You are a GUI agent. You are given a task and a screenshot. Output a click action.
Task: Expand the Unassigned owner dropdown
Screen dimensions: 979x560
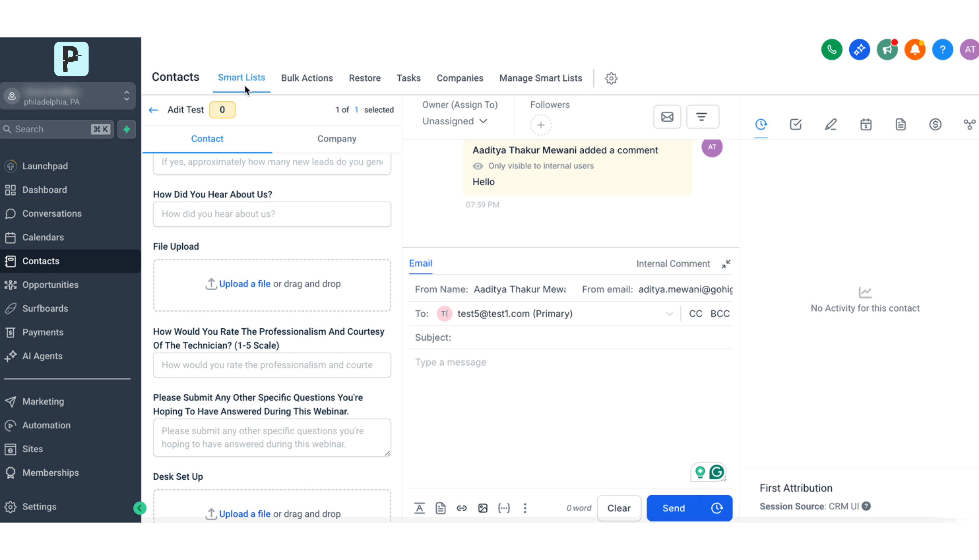(455, 121)
